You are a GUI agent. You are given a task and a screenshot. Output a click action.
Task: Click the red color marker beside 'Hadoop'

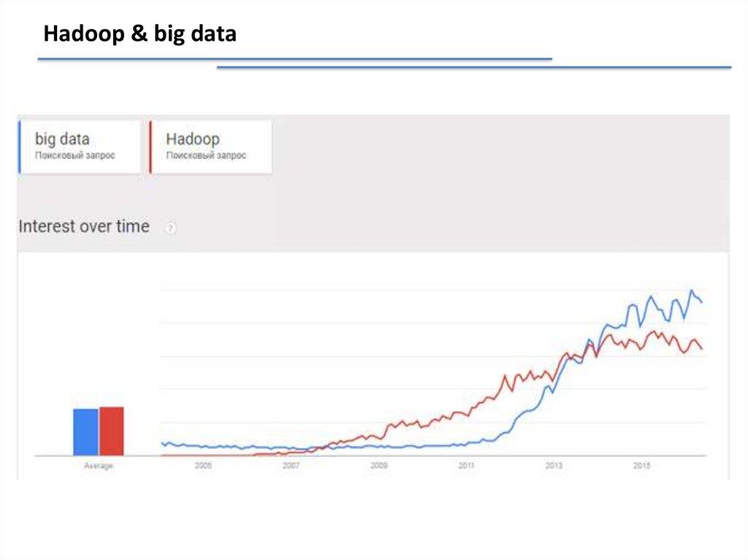pyautogui.click(x=150, y=147)
